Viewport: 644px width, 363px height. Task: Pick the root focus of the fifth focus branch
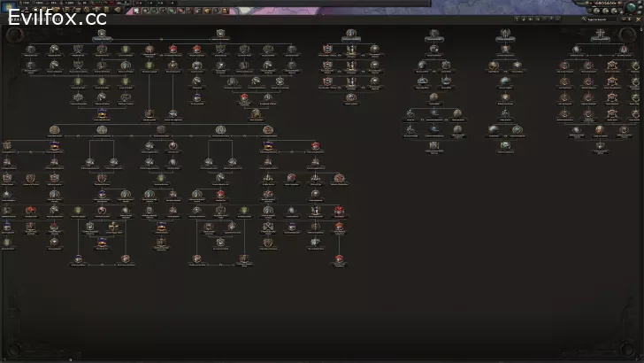504,35
